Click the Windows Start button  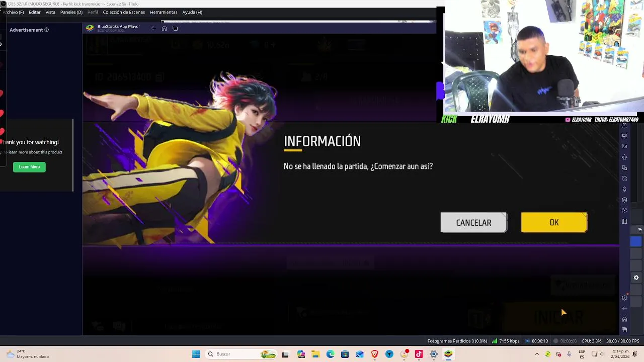[x=196, y=354]
